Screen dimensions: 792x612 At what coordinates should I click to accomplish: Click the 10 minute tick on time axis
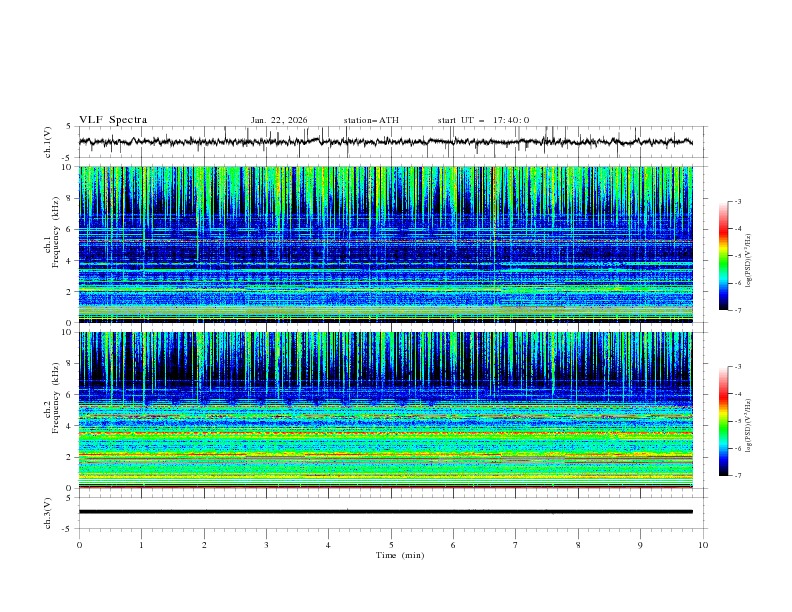point(703,544)
